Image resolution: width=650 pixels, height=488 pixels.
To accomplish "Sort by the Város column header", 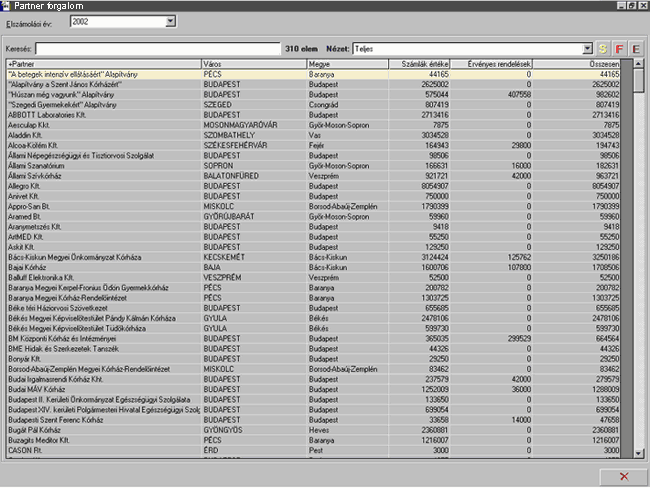I will (254, 64).
